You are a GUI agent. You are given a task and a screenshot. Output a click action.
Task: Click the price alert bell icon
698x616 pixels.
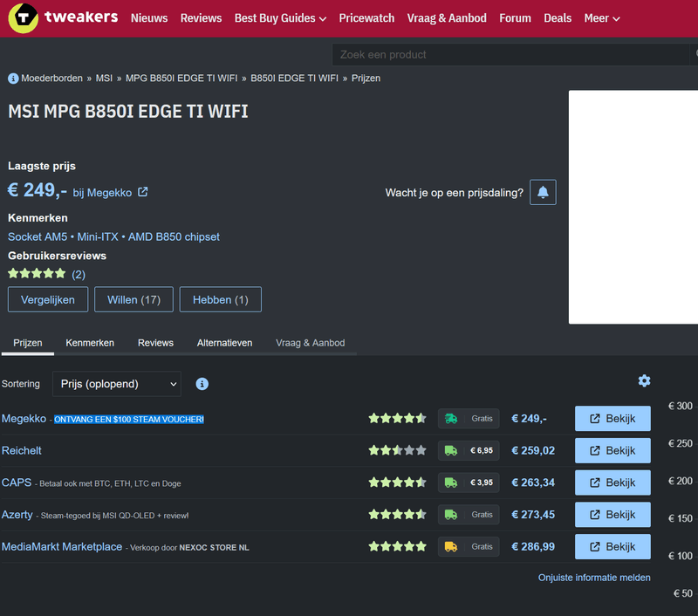(x=543, y=192)
